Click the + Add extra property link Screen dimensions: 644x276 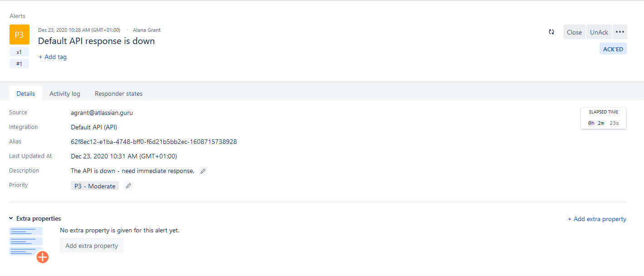(597, 219)
